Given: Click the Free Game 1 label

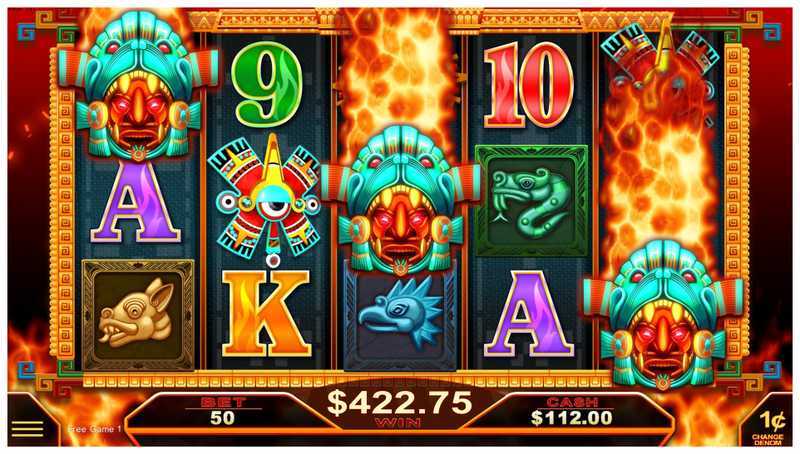Looking at the screenshot, I should (95, 429).
